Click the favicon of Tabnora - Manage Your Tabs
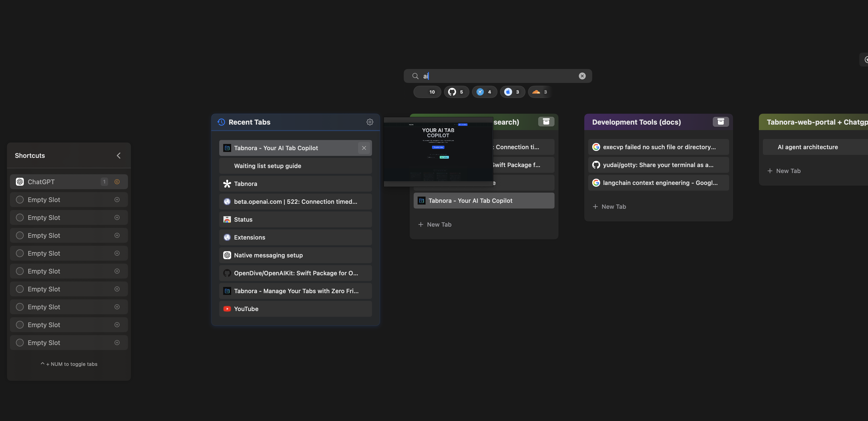Viewport: 868px width, 421px height. [x=227, y=291]
